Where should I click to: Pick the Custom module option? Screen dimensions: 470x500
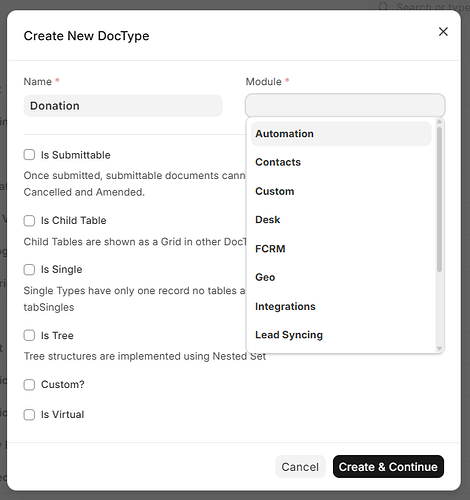(x=341, y=191)
